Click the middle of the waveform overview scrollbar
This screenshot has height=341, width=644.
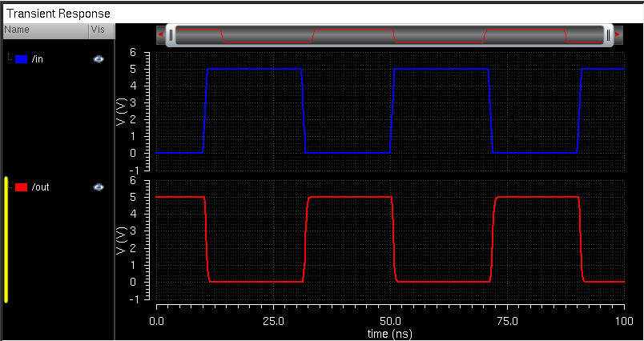tap(389, 35)
